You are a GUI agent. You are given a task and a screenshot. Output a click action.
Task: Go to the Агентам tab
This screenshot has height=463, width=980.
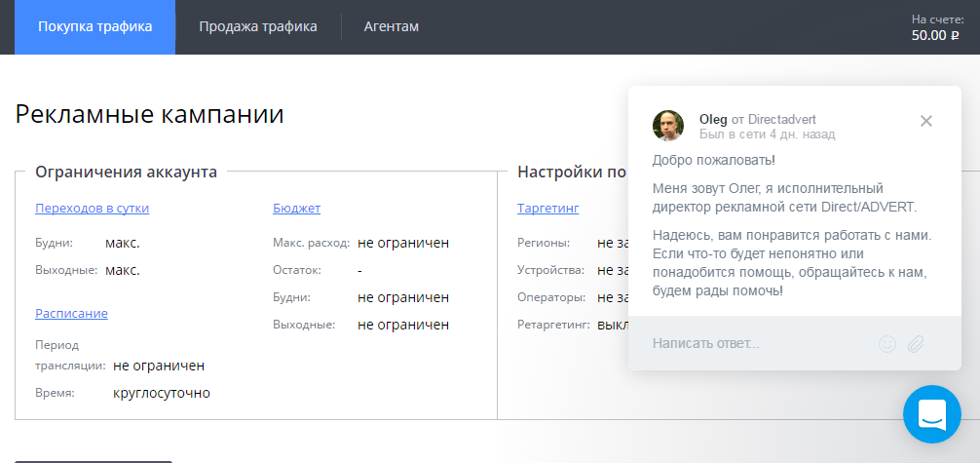pyautogui.click(x=392, y=27)
